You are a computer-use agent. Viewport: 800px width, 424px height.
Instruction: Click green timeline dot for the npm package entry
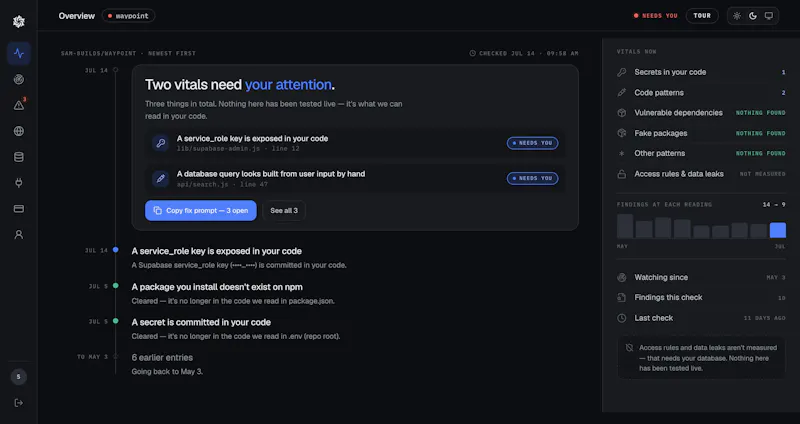tap(116, 286)
